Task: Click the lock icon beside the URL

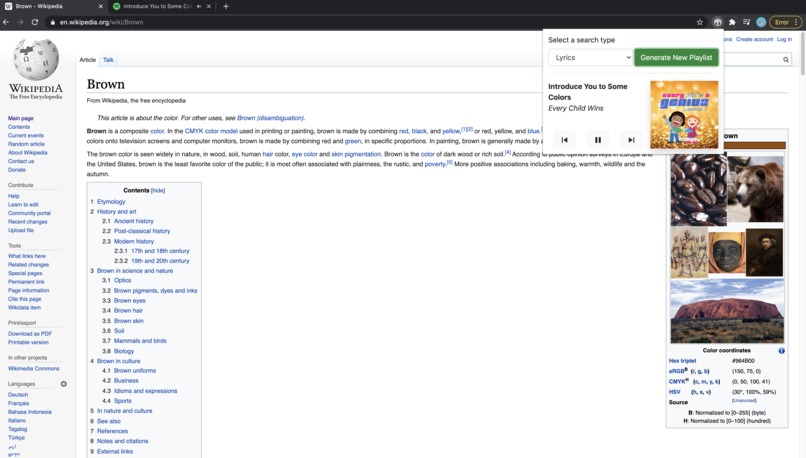Action: pyautogui.click(x=52, y=22)
